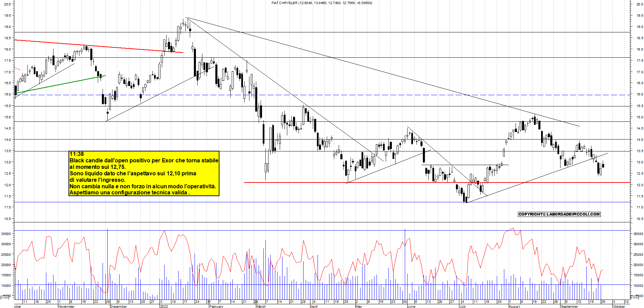Click the March month label on time axis
This screenshot has width=644, height=308.
pos(261,306)
